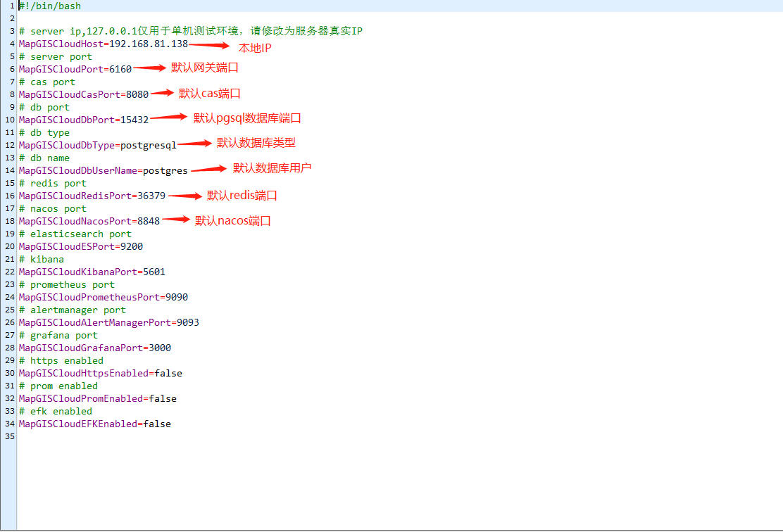Click line number 1 in the gutter

click(13, 6)
